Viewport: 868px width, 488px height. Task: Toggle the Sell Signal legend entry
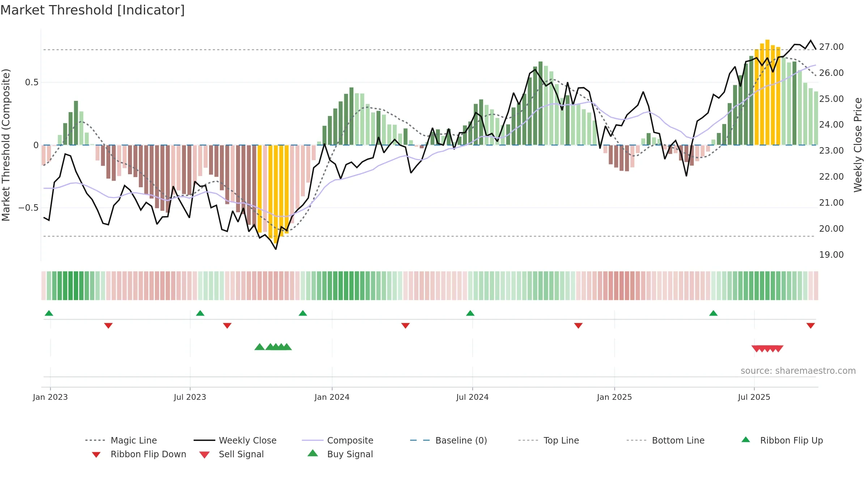(x=231, y=454)
